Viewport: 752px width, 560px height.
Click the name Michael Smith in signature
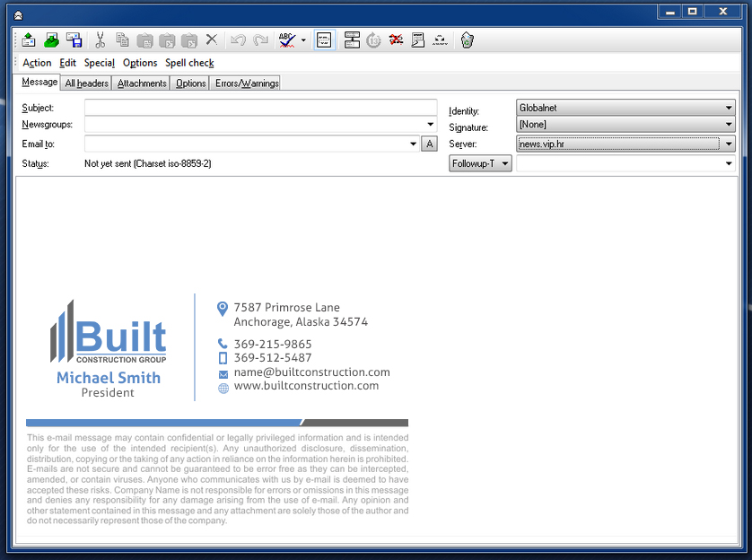click(109, 378)
